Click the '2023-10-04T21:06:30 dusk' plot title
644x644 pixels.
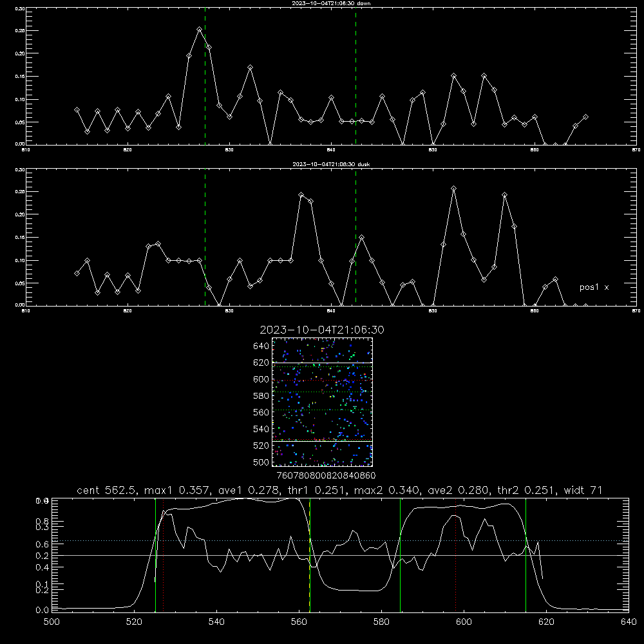point(331,164)
